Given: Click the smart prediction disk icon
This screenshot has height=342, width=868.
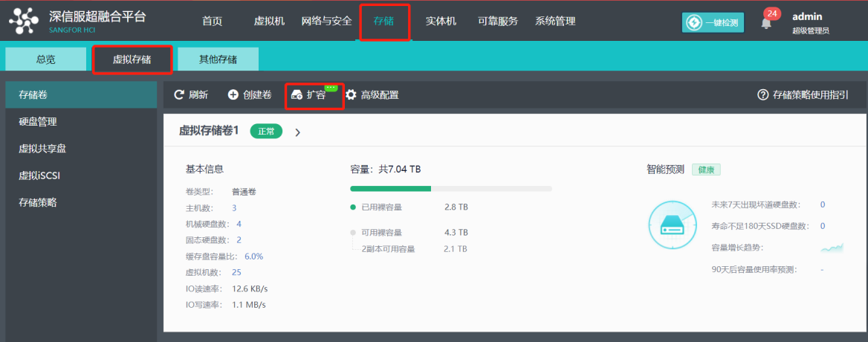Looking at the screenshot, I should [x=672, y=225].
